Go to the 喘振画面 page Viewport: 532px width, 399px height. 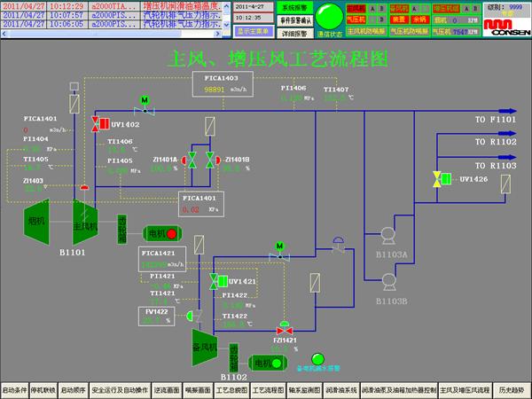pyautogui.click(x=198, y=390)
